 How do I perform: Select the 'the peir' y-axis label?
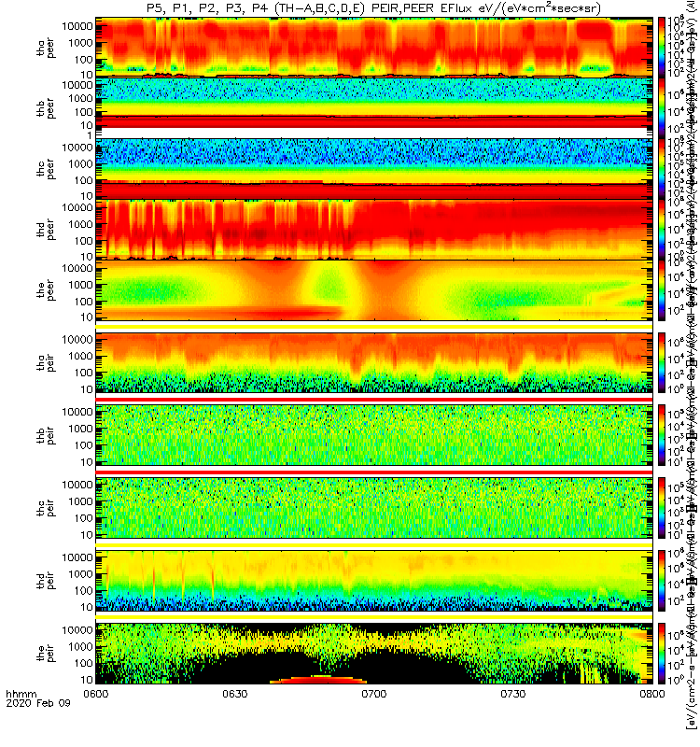coord(46,653)
